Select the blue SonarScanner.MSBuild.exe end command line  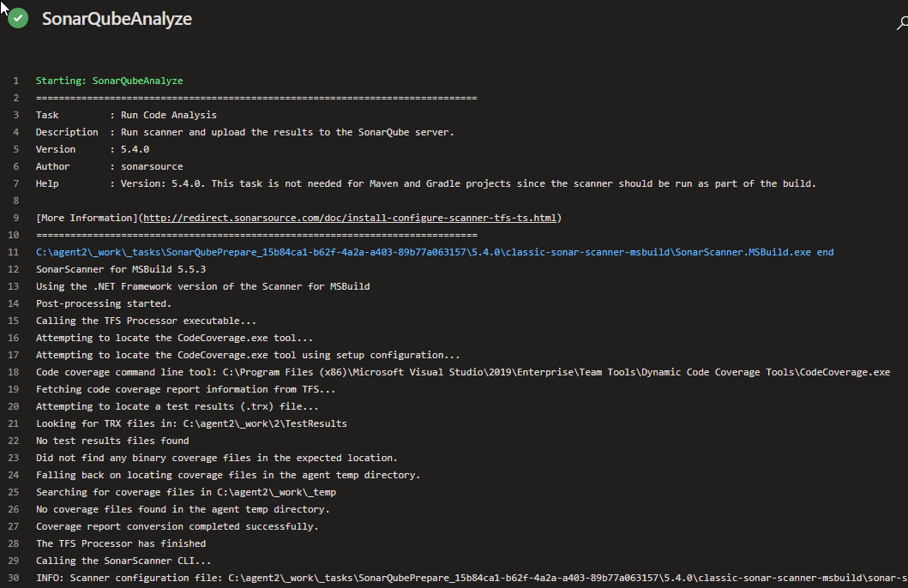pyautogui.click(x=435, y=252)
